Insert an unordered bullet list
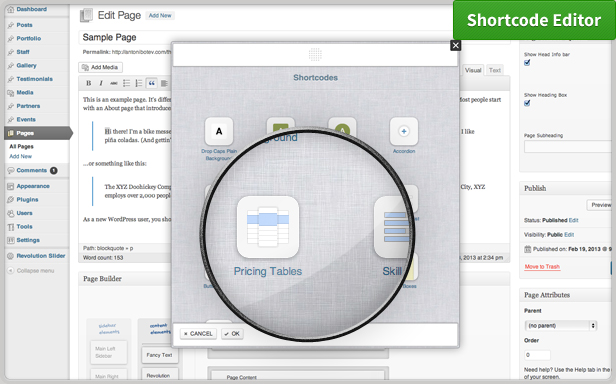 126,83
